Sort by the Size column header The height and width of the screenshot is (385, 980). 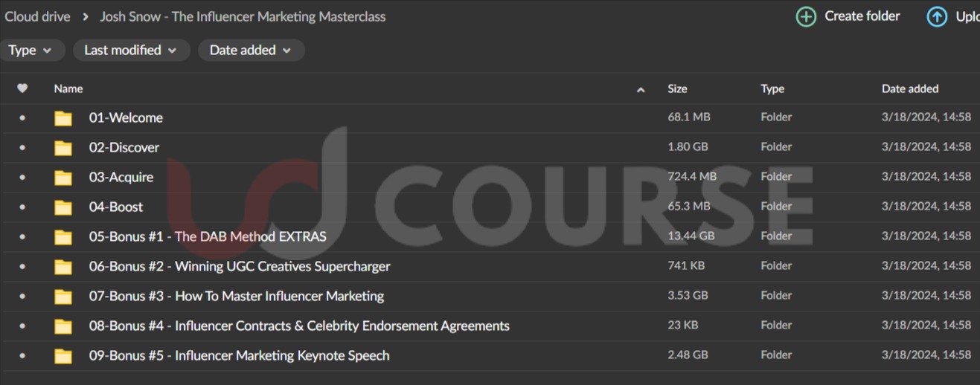(677, 88)
